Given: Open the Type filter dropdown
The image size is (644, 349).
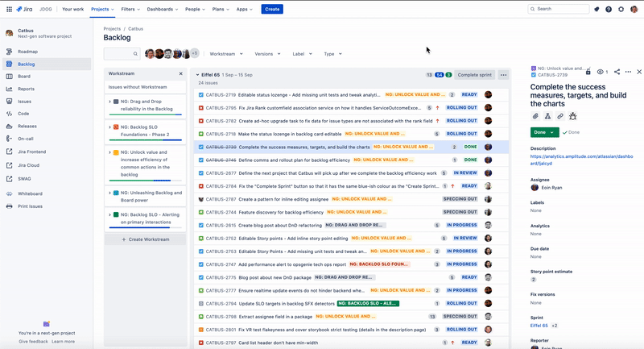Looking at the screenshot, I should (332, 54).
